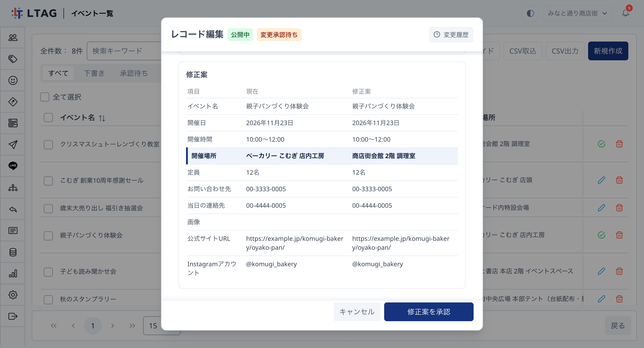Delete the 歳末大売り出し 福引き抽選会 row

coord(619,208)
